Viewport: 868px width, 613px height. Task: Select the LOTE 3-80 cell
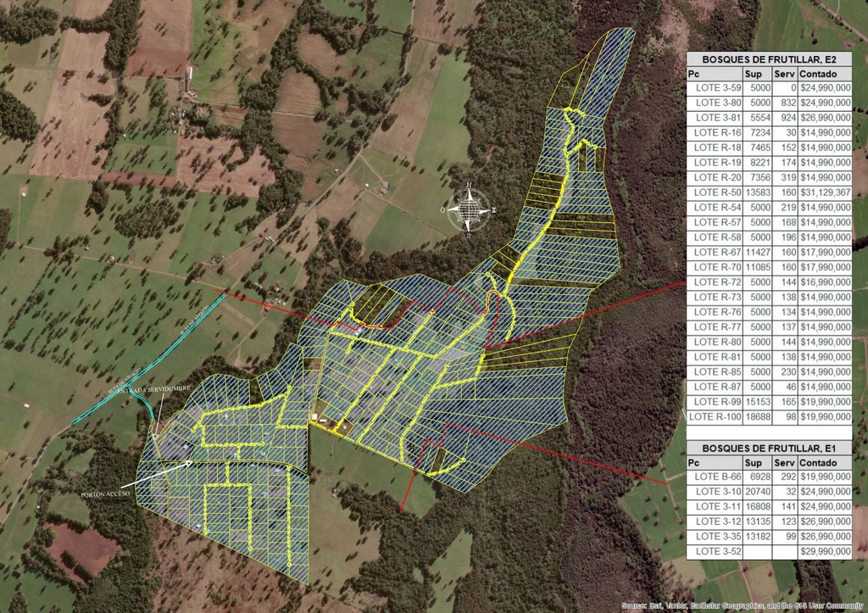715,103
